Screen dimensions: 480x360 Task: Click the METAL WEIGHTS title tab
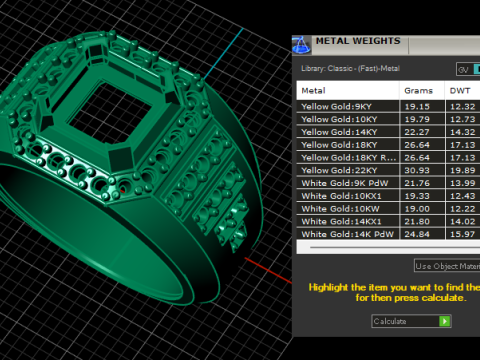(358, 41)
